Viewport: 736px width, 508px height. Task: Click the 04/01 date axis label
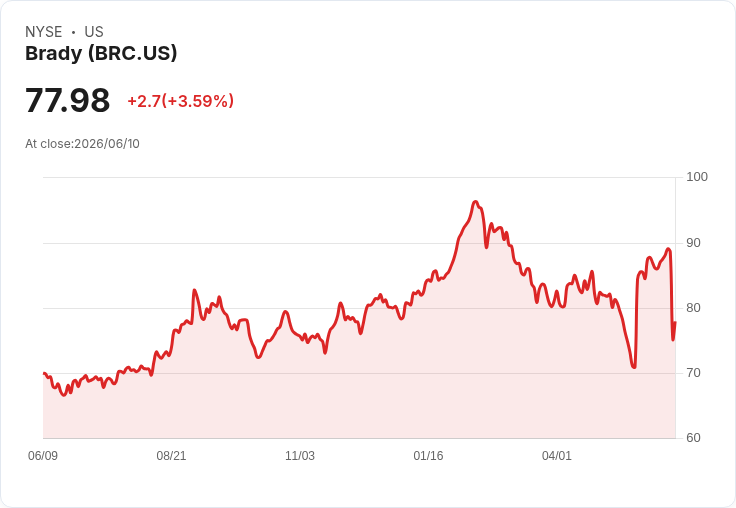pyautogui.click(x=557, y=455)
